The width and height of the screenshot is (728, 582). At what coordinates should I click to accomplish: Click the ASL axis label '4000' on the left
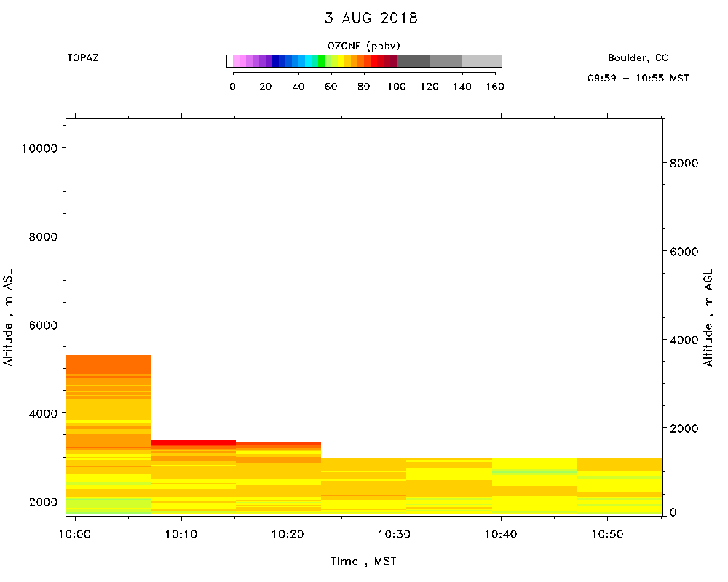43,413
